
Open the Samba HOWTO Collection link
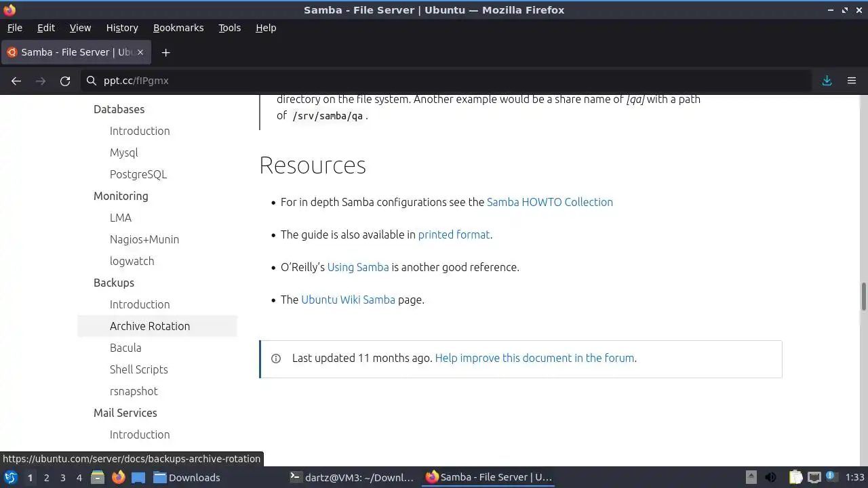pyautogui.click(x=549, y=202)
